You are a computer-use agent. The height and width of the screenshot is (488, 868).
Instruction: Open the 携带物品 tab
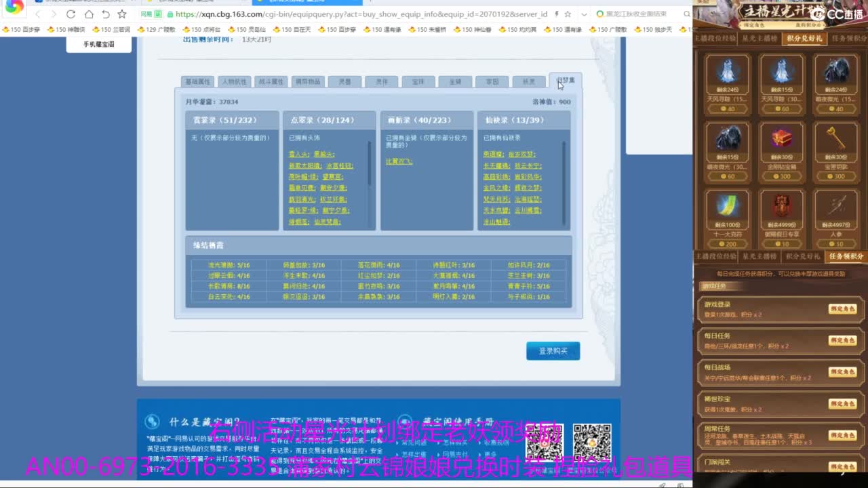pos(308,81)
